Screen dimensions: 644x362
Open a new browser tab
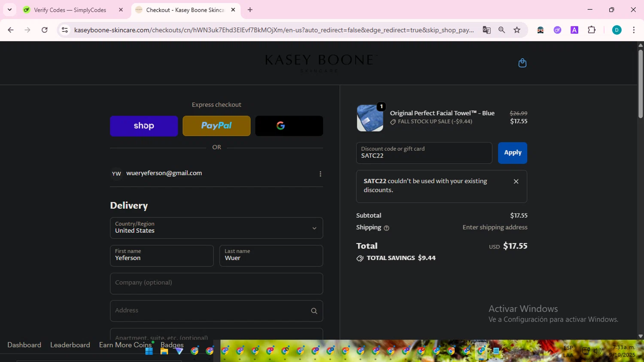tap(250, 10)
